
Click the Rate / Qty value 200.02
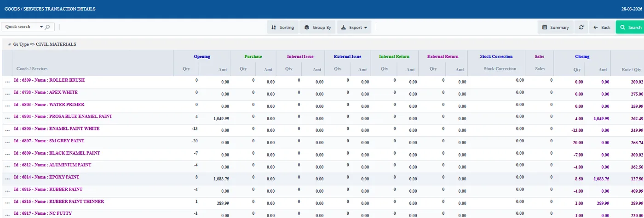point(637,82)
